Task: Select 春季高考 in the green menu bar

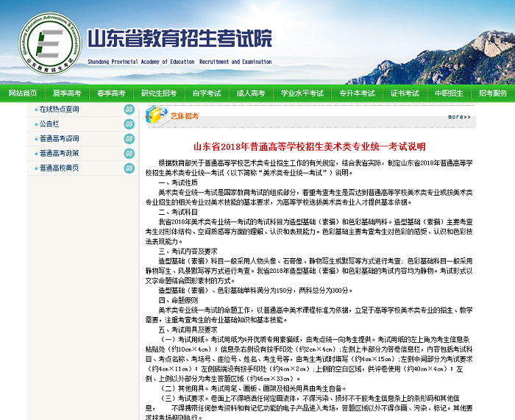Action: pos(111,93)
